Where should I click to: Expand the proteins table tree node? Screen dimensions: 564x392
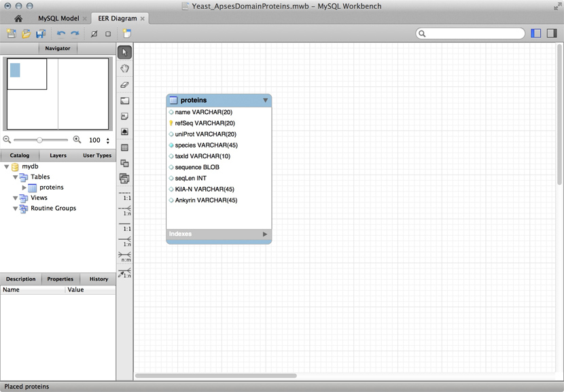pyautogui.click(x=24, y=188)
